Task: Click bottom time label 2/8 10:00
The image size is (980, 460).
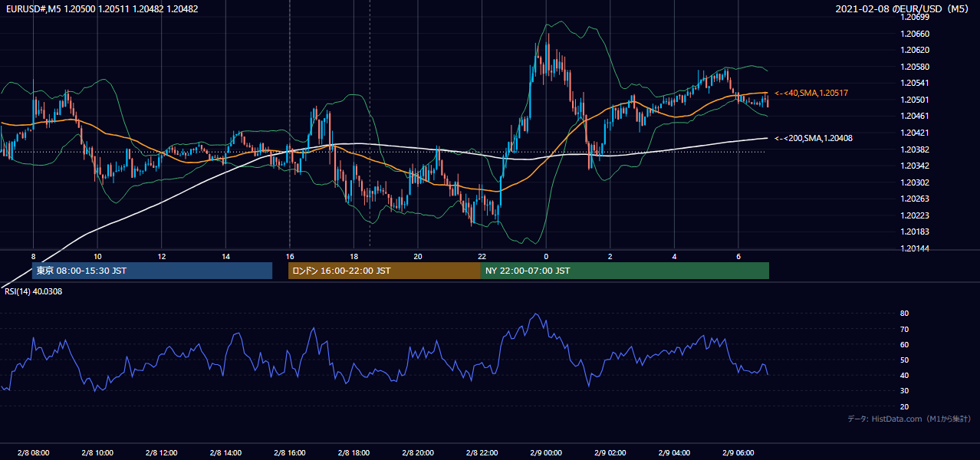Action: (x=97, y=453)
